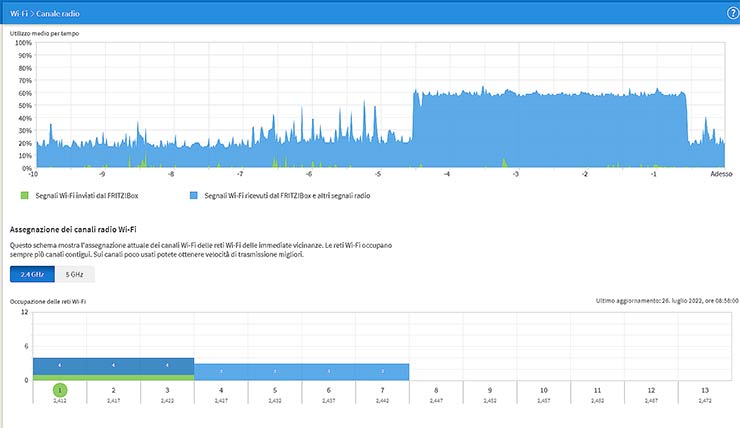
Task: Click the Canale radio breadcrumb
Action: point(55,12)
